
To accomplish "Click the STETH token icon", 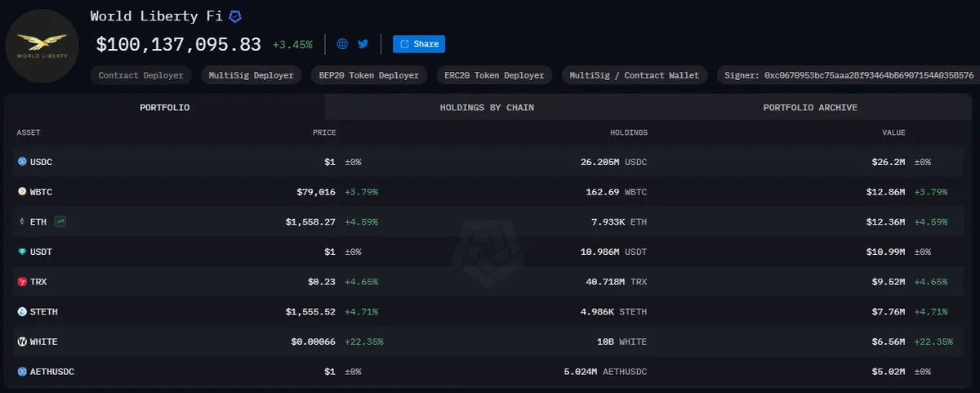I will pyautogui.click(x=22, y=311).
